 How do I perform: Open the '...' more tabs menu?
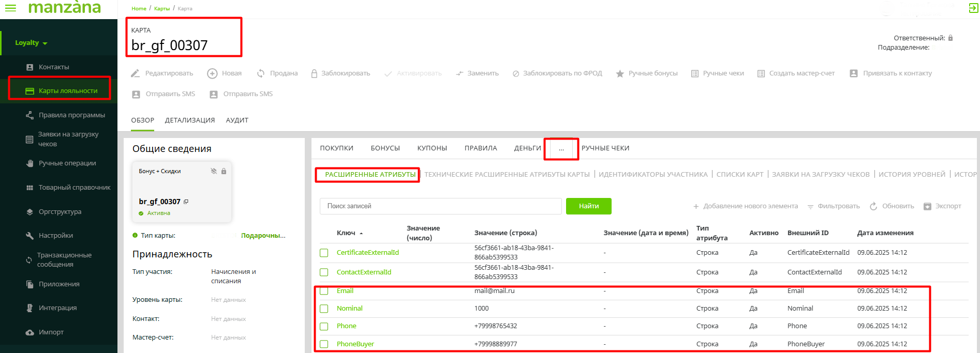(561, 149)
